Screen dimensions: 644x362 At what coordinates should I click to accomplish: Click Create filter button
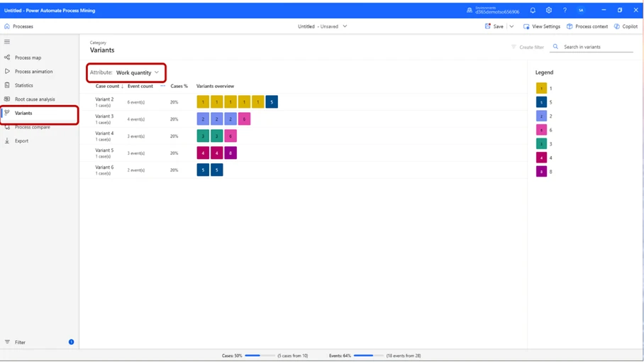[528, 48]
